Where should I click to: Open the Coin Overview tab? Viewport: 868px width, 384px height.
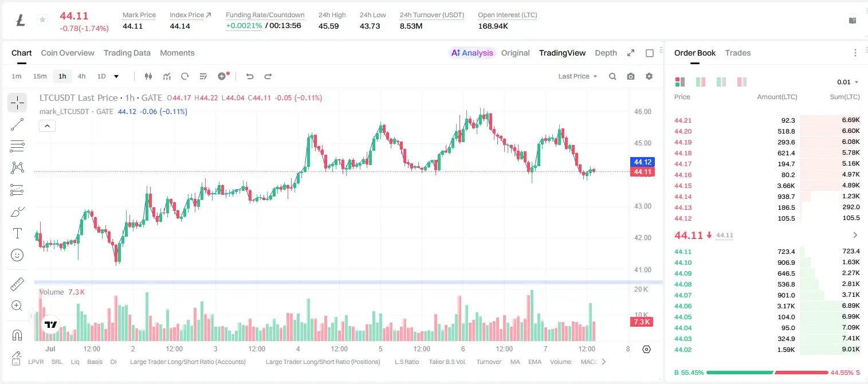pos(68,53)
